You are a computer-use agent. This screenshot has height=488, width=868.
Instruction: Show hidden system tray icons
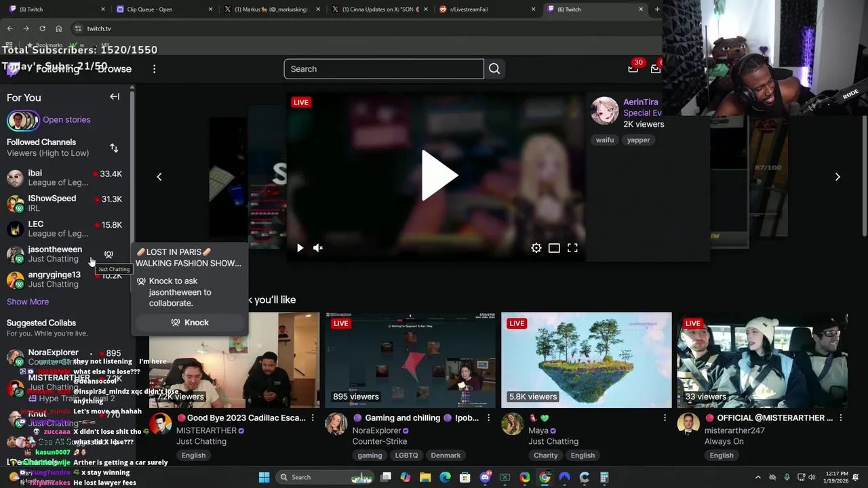(758, 477)
